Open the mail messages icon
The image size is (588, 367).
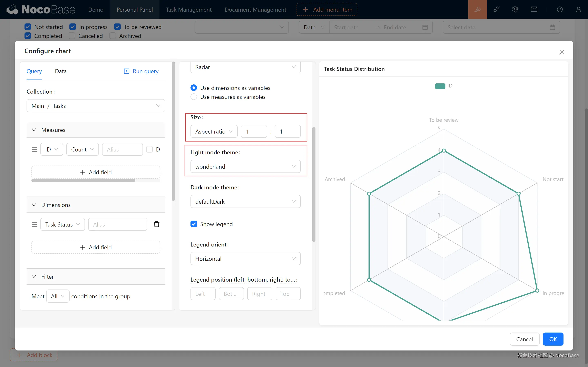pyautogui.click(x=534, y=9)
